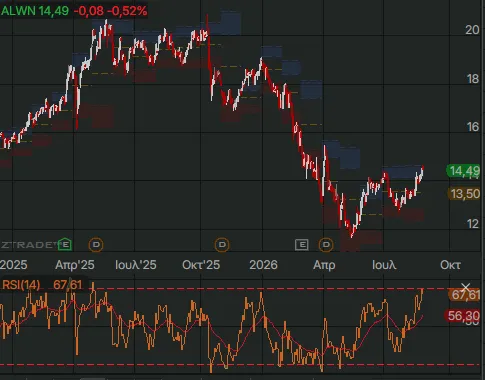Open the RSI(14) indicator label settings
Viewport: 485px width, 380px height.
21,285
